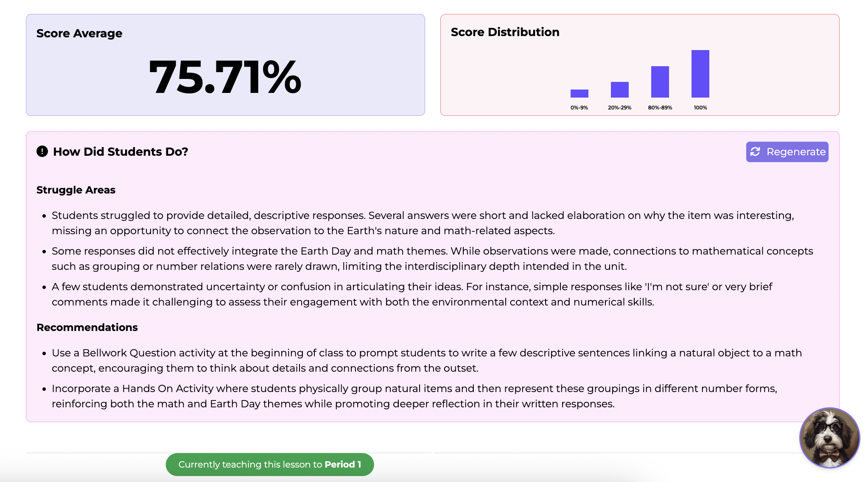Click the first struggle bullet about descriptive responses
868x482 pixels.
click(423, 223)
